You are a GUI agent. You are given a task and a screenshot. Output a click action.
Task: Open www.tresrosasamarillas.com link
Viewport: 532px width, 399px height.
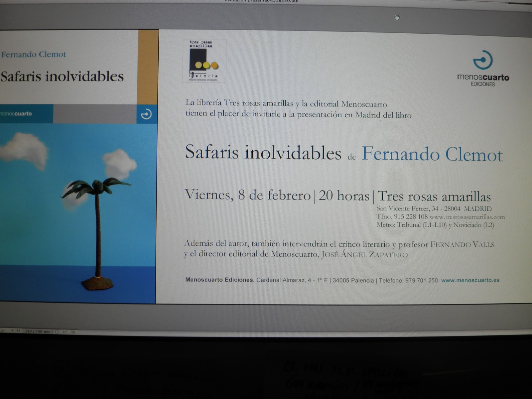coord(467,217)
